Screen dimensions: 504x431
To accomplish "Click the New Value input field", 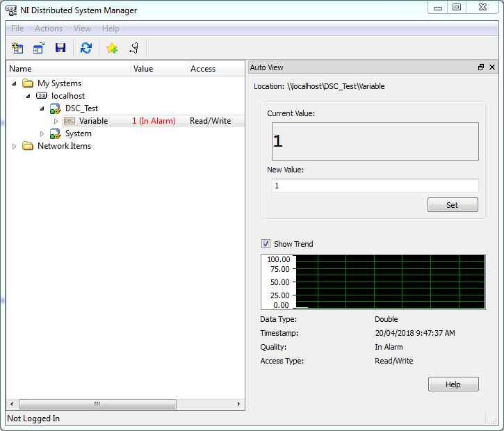I will click(375, 186).
